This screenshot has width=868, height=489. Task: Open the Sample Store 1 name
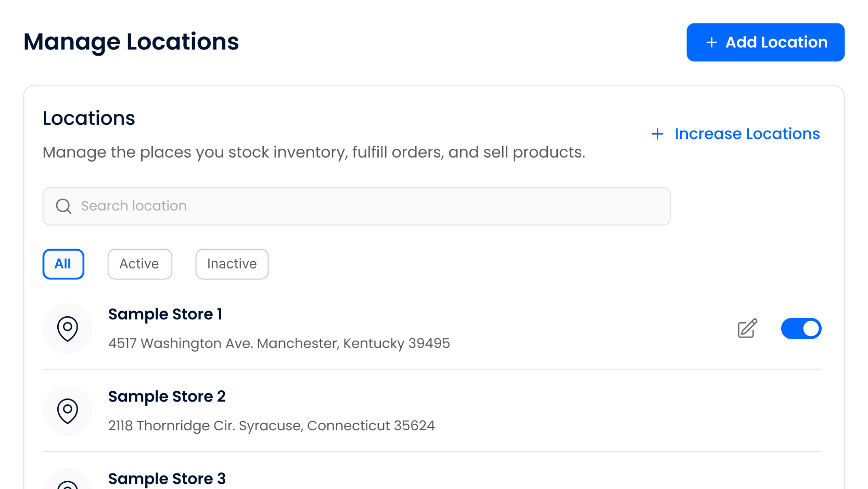[x=165, y=314]
